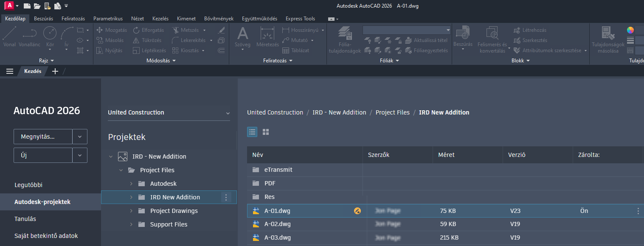Click Aktuálissá tétel layer tool

(426, 40)
